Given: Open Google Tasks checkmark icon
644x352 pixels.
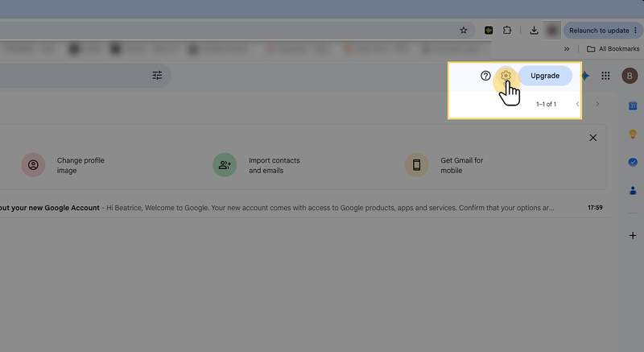Looking at the screenshot, I should click(x=633, y=162).
